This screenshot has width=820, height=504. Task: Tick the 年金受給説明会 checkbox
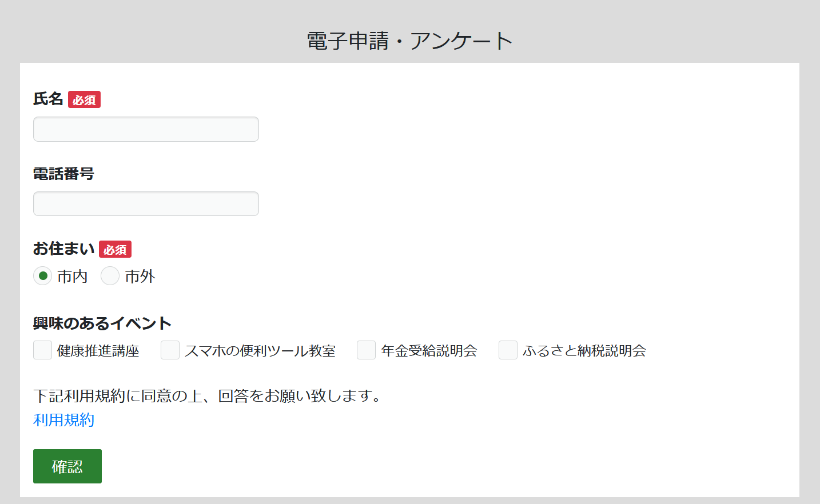[367, 350]
